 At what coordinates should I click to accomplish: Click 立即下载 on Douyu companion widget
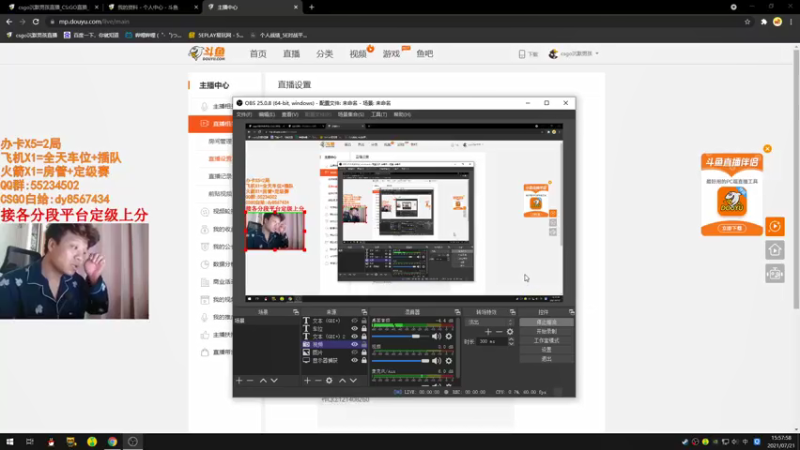[732, 228]
